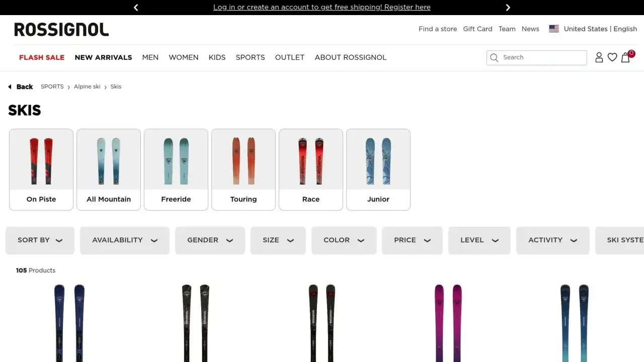This screenshot has width=644, height=362.
Task: Click the free shipping Register here banner link
Action: tap(322, 7)
